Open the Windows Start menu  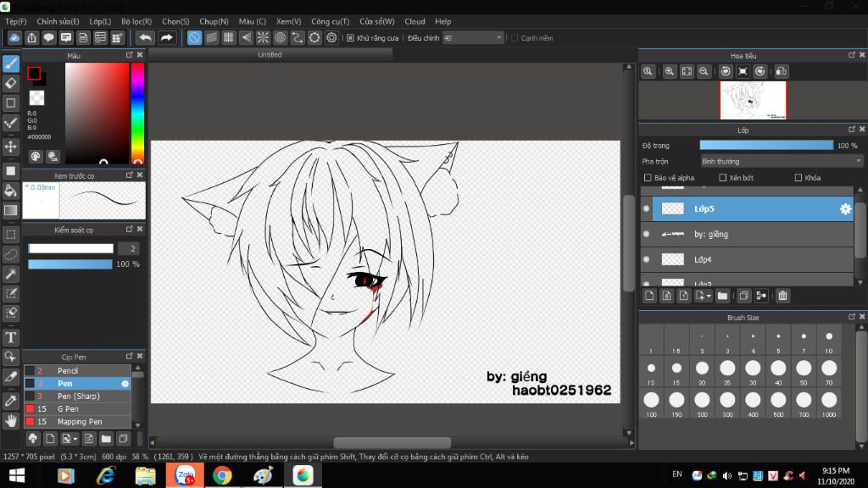tap(17, 475)
